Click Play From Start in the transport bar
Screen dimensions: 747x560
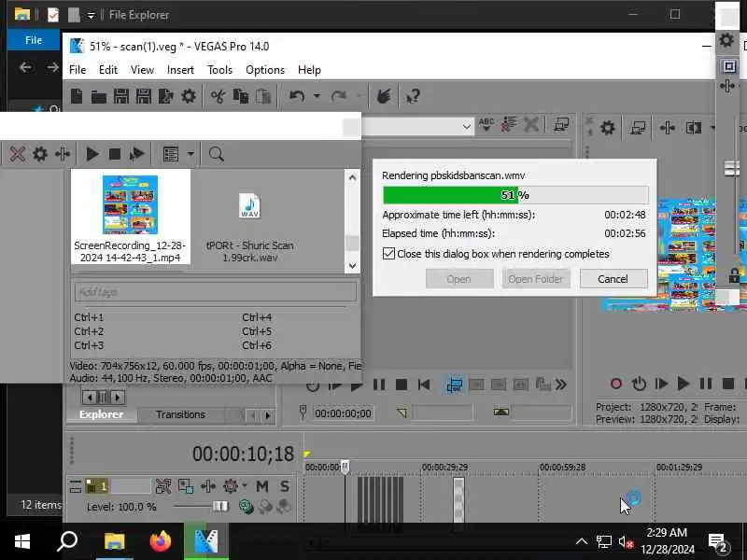pos(661,384)
